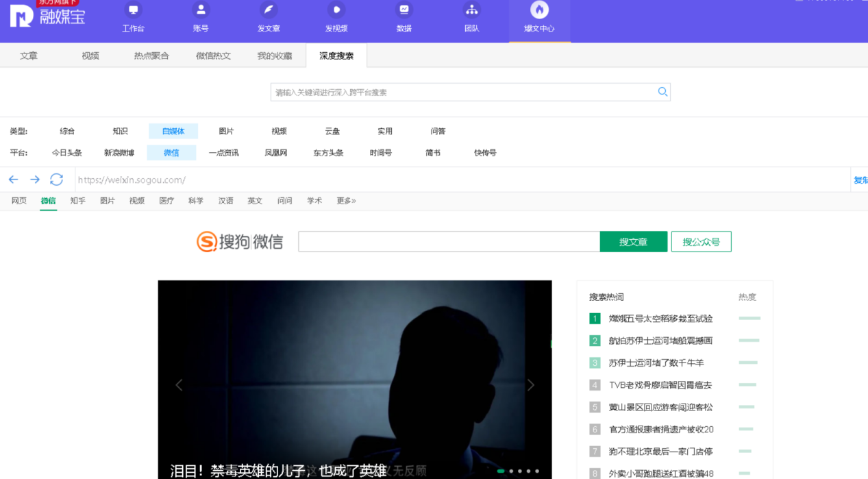The image size is (868, 479).
Task: Choose type 实用
Action: click(385, 132)
